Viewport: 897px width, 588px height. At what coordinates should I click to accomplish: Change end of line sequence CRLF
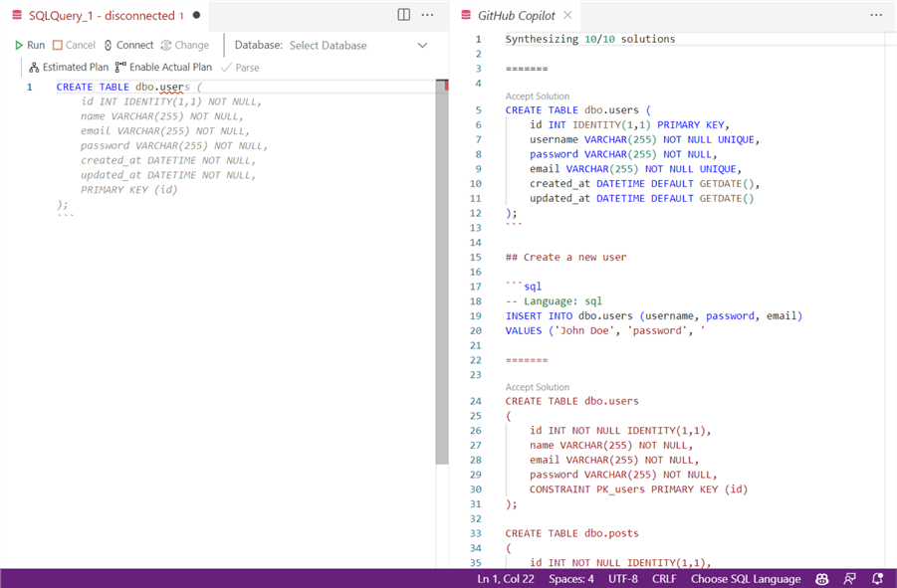pos(664,579)
